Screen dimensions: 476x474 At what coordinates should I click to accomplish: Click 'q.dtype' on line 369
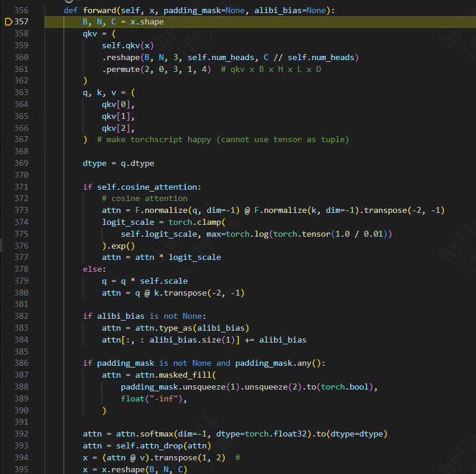pos(137,164)
